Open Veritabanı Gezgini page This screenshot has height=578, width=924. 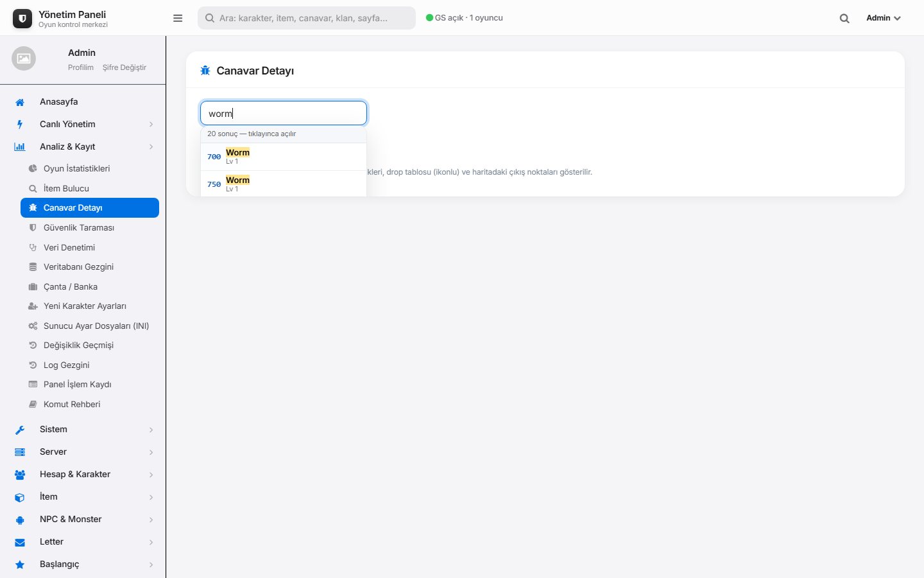click(90, 267)
